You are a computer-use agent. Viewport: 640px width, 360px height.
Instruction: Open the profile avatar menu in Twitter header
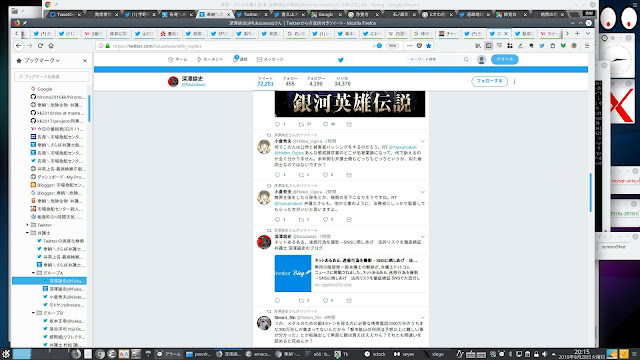coord(481,60)
